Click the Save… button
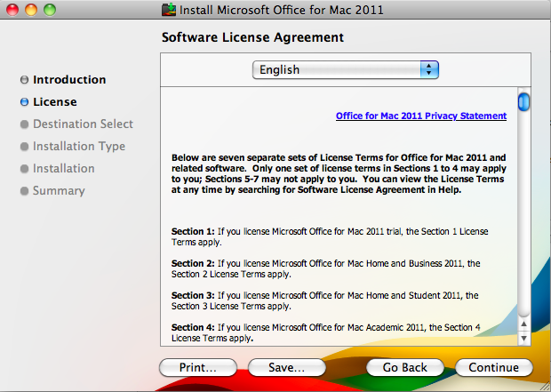The height and width of the screenshot is (392, 551). (287, 367)
